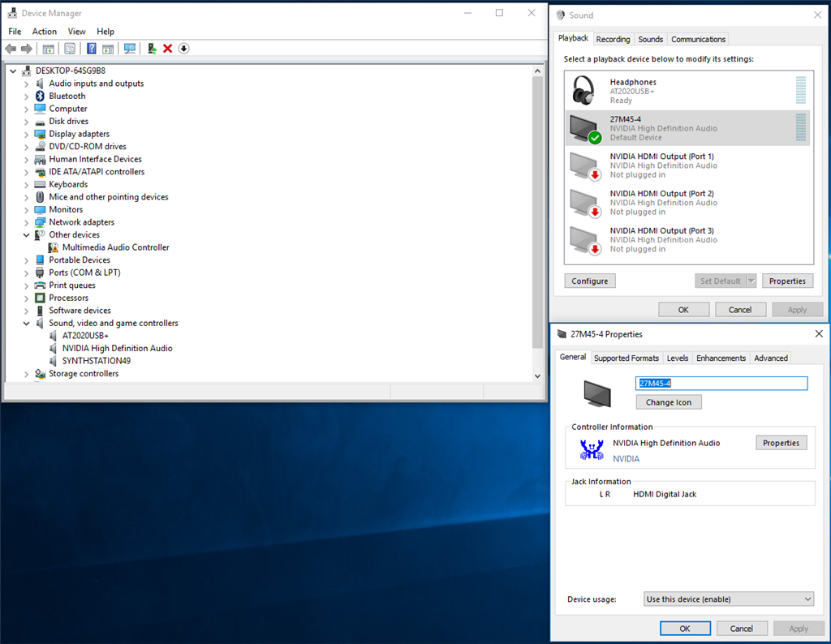The height and width of the screenshot is (644, 831).
Task: Scan for hardware changes using the monitor toolbar icon
Action: click(x=130, y=49)
